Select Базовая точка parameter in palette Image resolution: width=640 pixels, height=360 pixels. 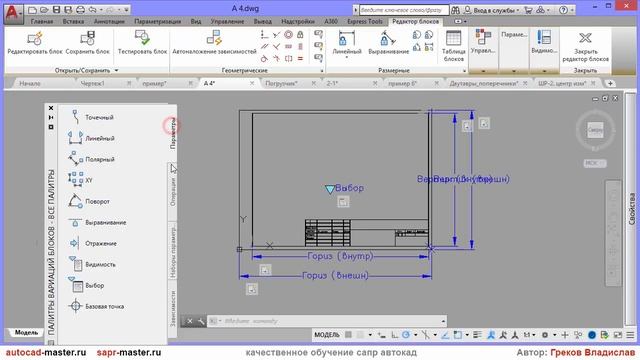(x=96, y=306)
